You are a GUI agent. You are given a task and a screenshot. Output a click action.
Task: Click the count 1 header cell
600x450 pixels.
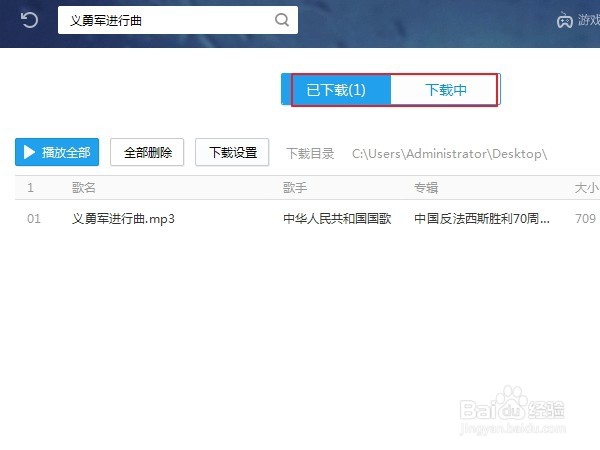coord(31,188)
